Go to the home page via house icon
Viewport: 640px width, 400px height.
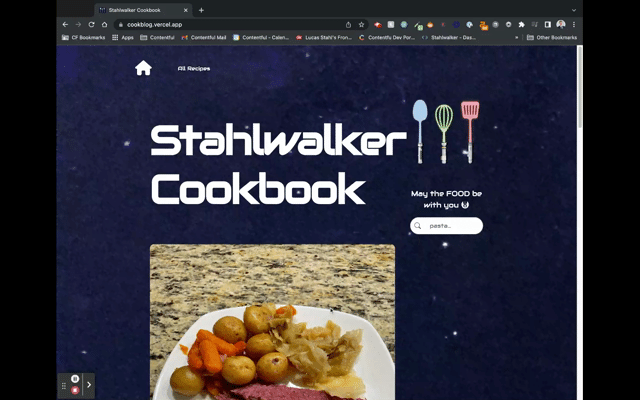click(x=143, y=68)
